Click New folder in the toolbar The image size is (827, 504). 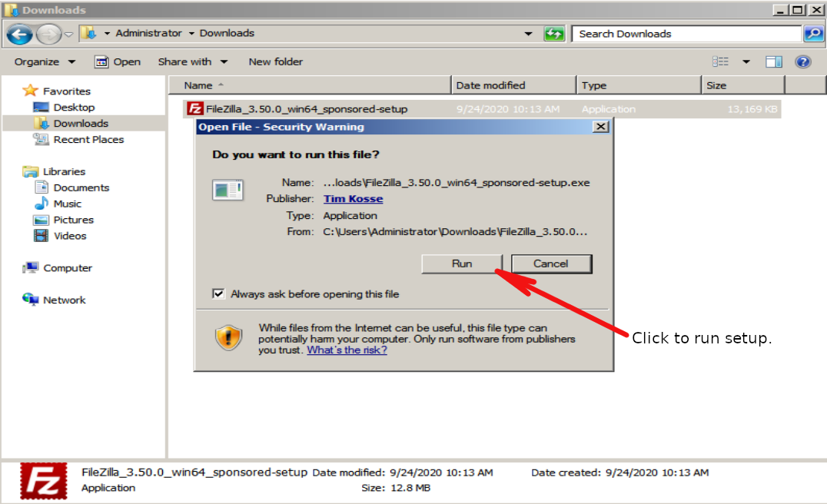click(x=275, y=61)
